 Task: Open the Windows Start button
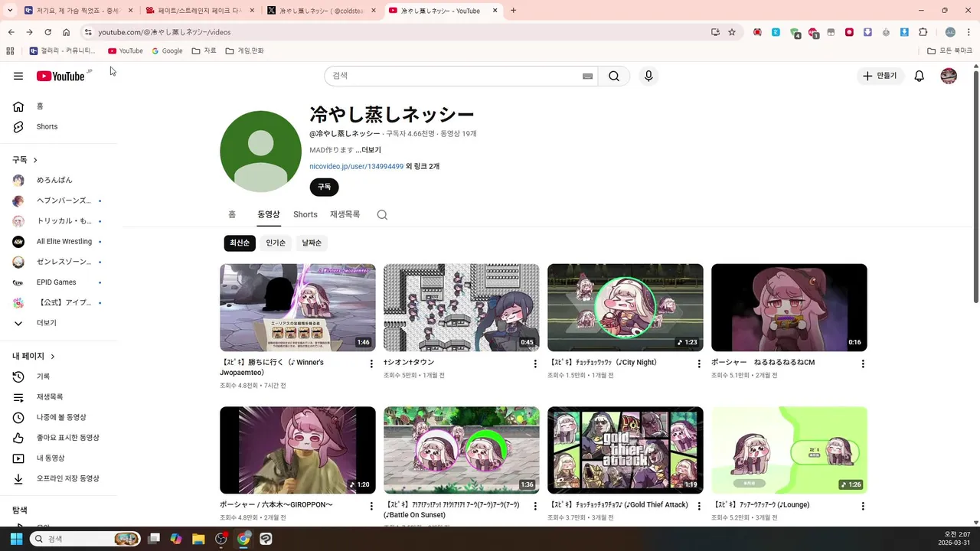tap(16, 539)
